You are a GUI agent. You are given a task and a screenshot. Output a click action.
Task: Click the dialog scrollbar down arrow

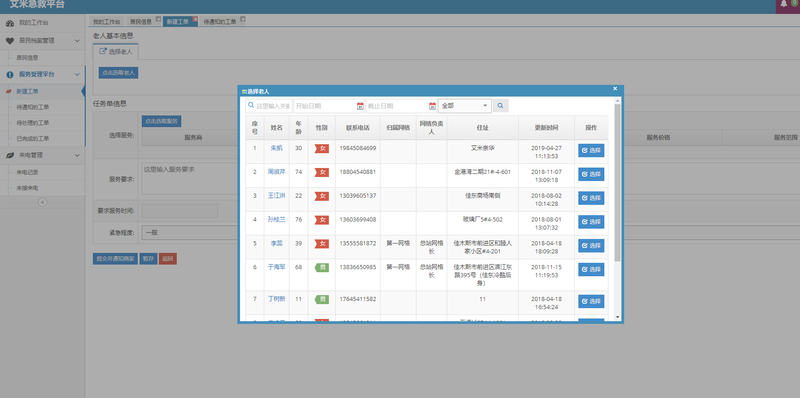tap(617, 317)
